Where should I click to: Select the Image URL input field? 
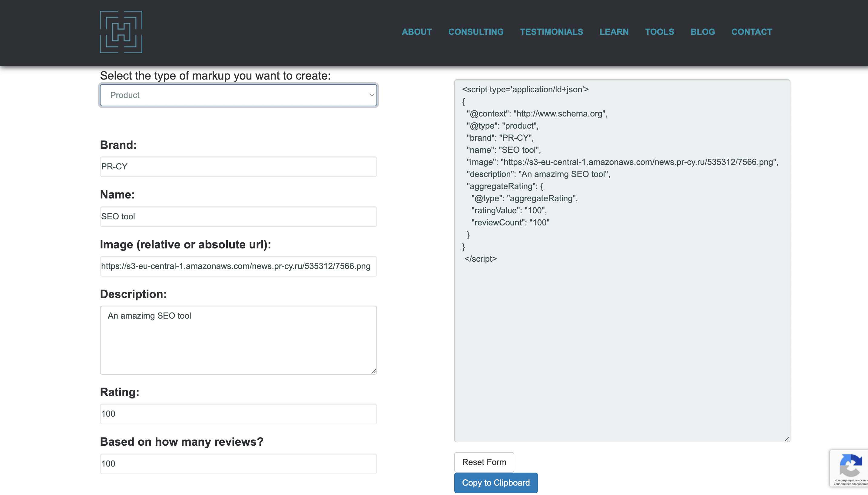click(238, 266)
